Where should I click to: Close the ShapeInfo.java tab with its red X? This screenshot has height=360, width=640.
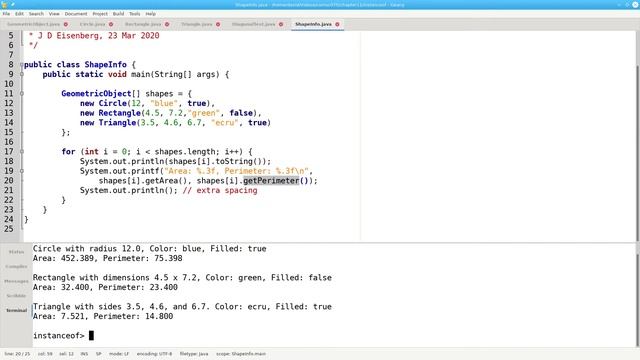(337, 24)
